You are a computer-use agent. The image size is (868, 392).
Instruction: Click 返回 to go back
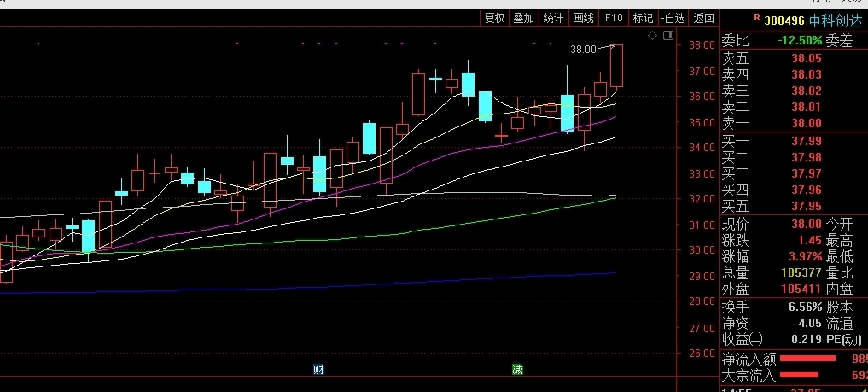pyautogui.click(x=703, y=18)
